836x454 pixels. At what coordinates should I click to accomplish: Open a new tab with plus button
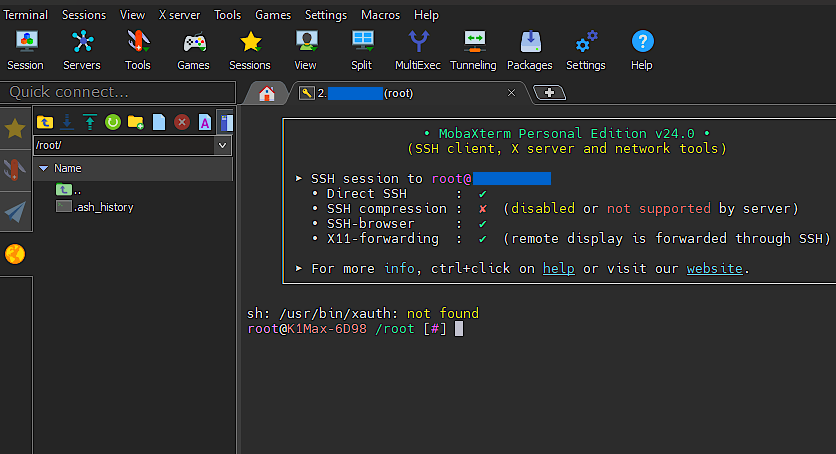[549, 93]
